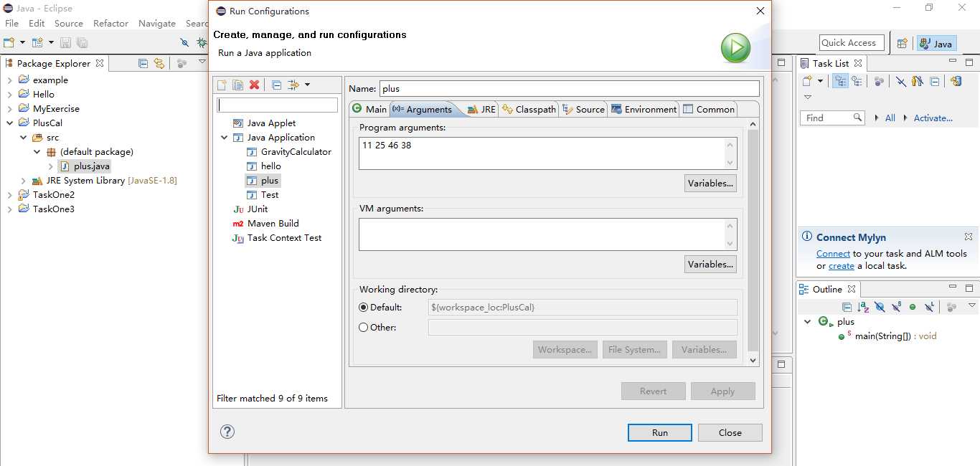Viewport: 980px width, 466px height.
Task: Duplicate the selected launch configuration
Action: click(x=237, y=85)
